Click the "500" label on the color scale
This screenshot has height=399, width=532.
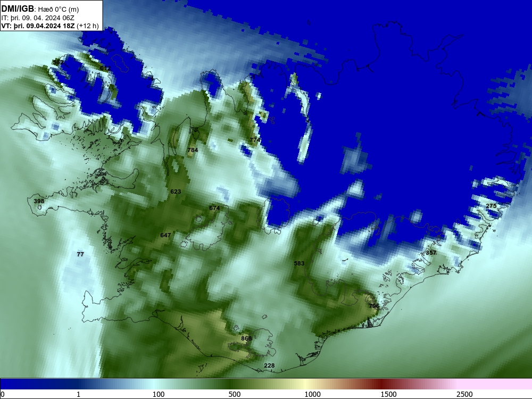click(x=235, y=394)
